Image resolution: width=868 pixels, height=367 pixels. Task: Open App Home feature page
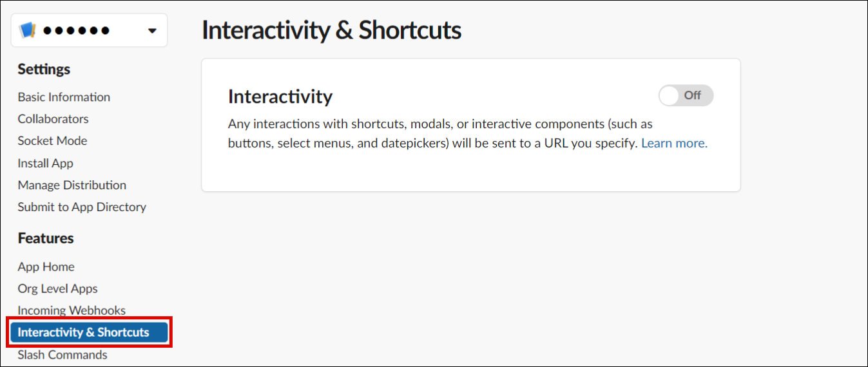pos(46,267)
